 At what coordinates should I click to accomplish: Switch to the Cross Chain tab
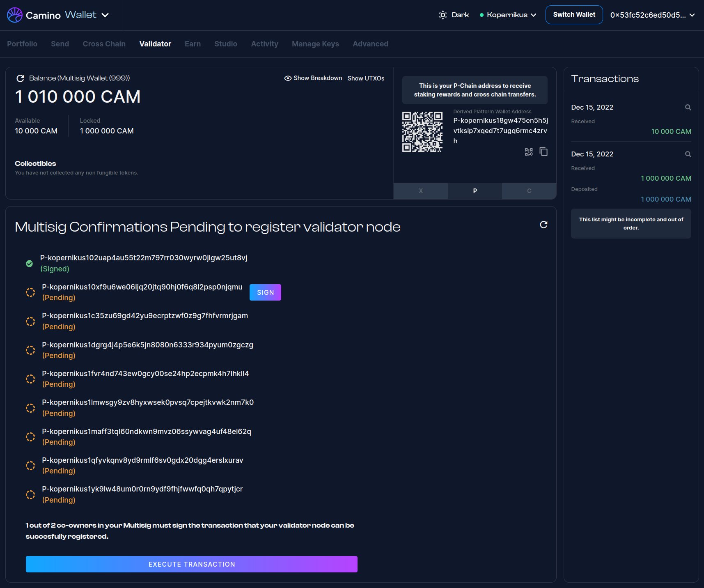click(x=104, y=44)
